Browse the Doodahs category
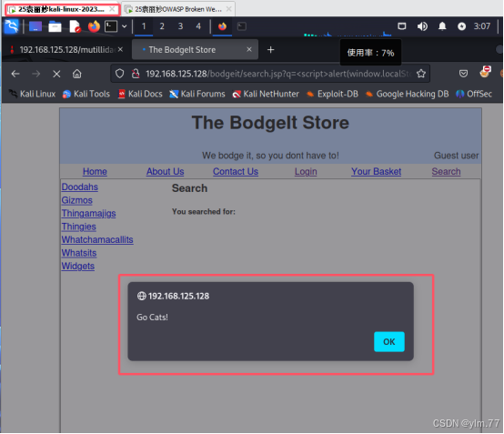504x434 pixels. (x=80, y=187)
